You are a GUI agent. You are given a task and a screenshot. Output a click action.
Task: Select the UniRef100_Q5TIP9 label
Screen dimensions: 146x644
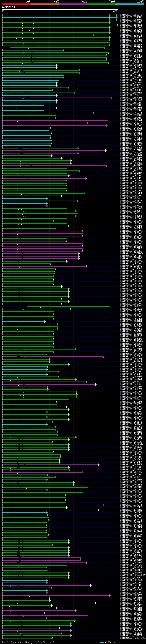tap(131, 48)
